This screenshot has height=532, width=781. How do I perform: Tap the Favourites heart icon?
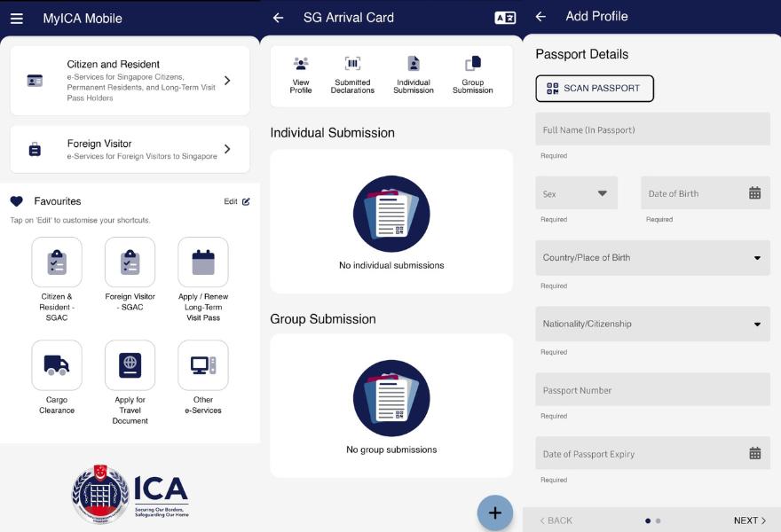(17, 201)
